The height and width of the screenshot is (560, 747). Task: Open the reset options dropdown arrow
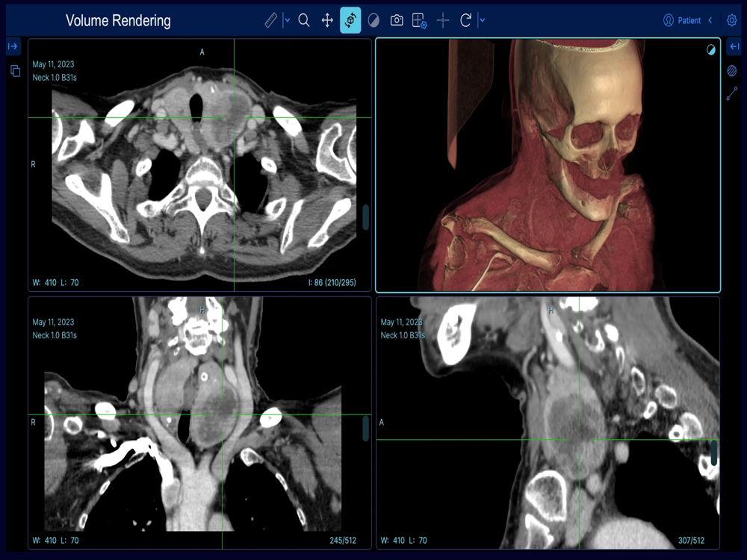482,20
